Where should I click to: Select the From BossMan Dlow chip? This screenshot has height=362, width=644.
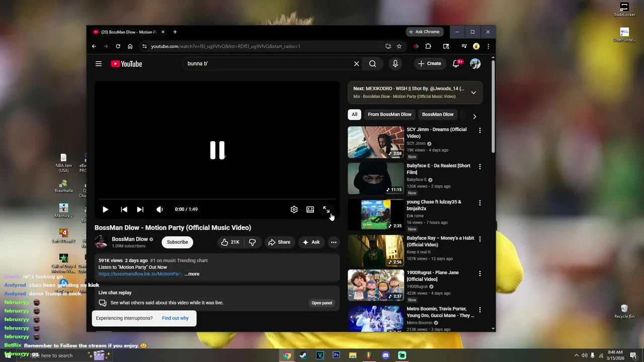click(389, 115)
